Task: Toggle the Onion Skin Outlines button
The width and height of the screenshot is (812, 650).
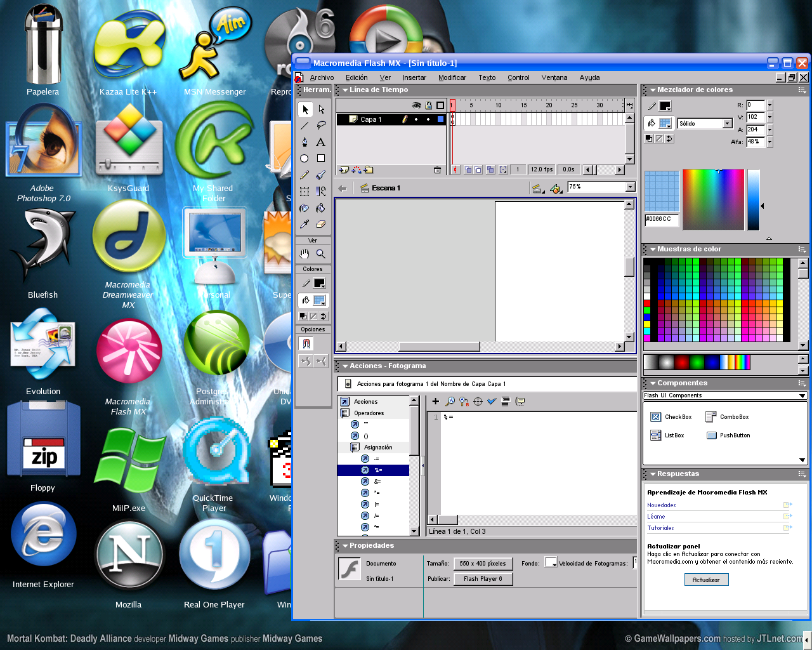Action: pyautogui.click(x=479, y=169)
